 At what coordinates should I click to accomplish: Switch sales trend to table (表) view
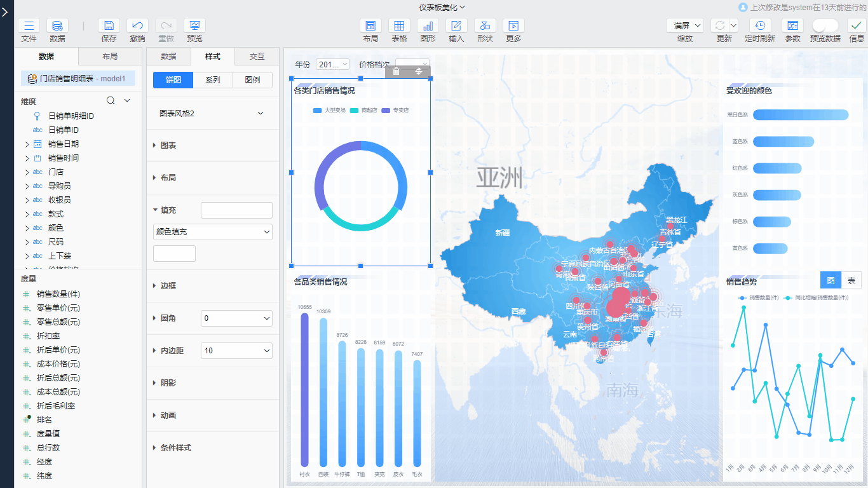click(x=851, y=280)
